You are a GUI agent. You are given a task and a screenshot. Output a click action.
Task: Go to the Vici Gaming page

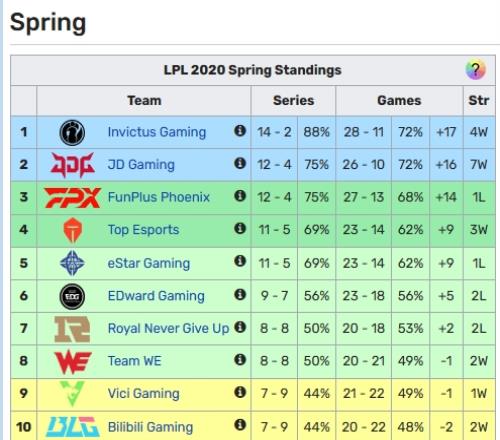pos(143,394)
